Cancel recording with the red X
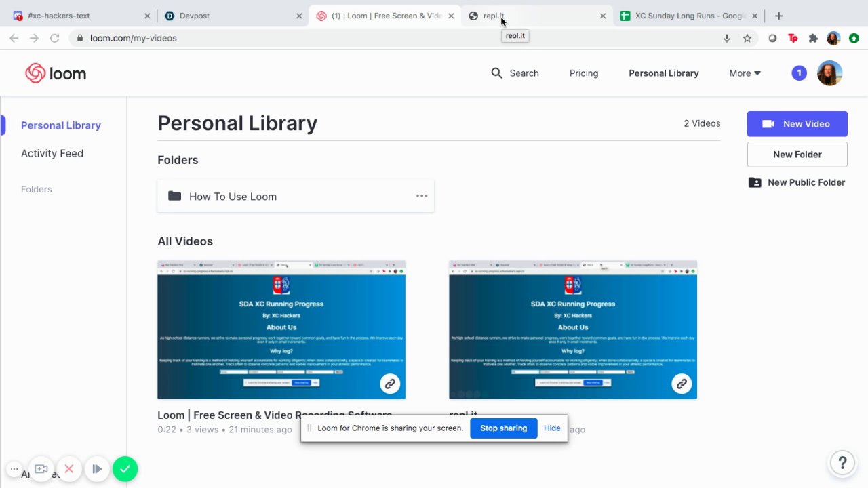 pyautogui.click(x=68, y=469)
